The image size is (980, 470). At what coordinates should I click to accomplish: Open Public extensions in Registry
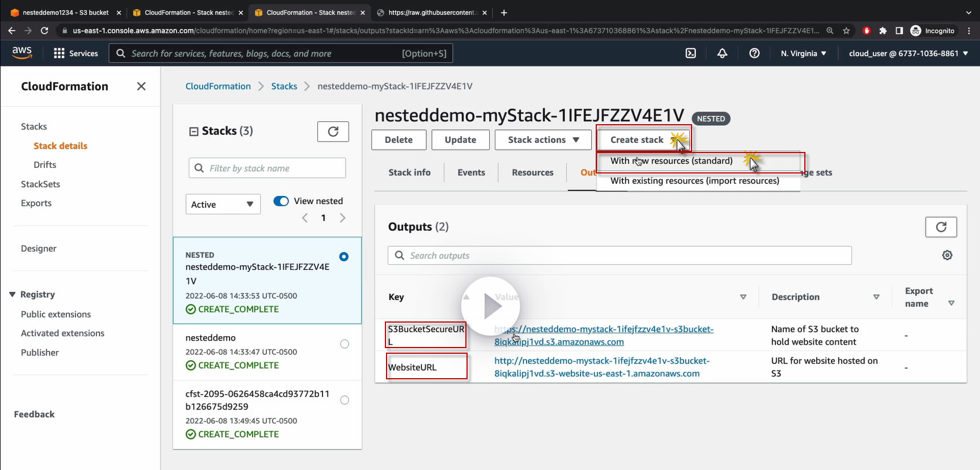point(56,314)
